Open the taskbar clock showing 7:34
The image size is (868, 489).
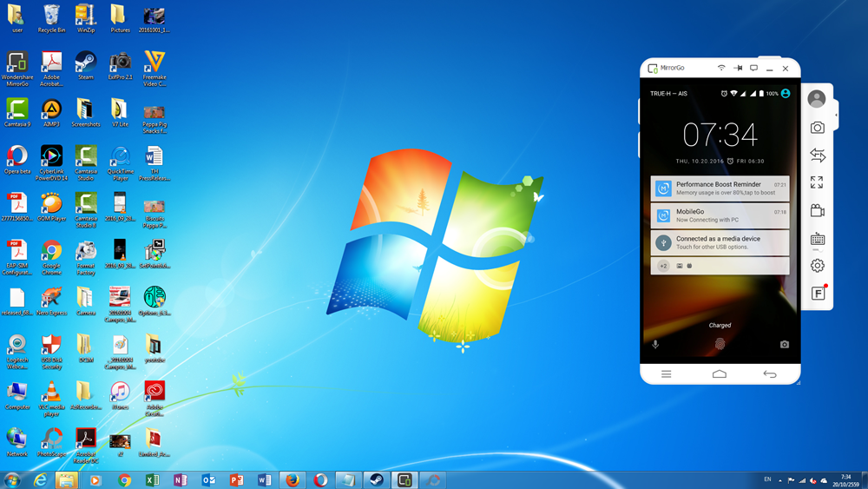point(845,480)
